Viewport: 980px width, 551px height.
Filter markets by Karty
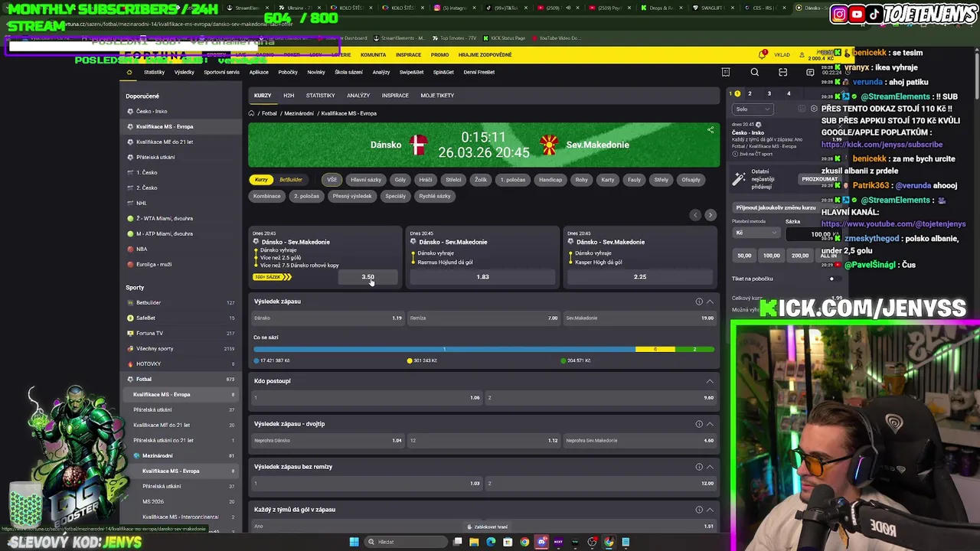[608, 180]
